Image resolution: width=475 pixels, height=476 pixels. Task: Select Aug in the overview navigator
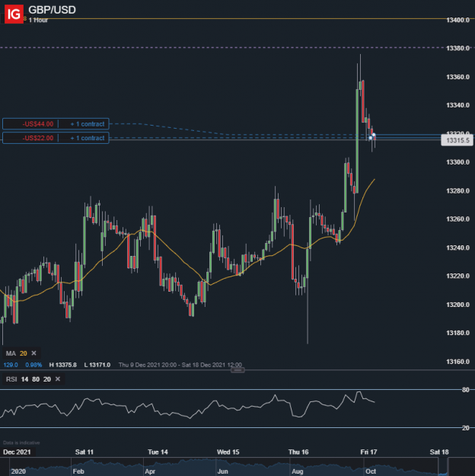click(297, 471)
